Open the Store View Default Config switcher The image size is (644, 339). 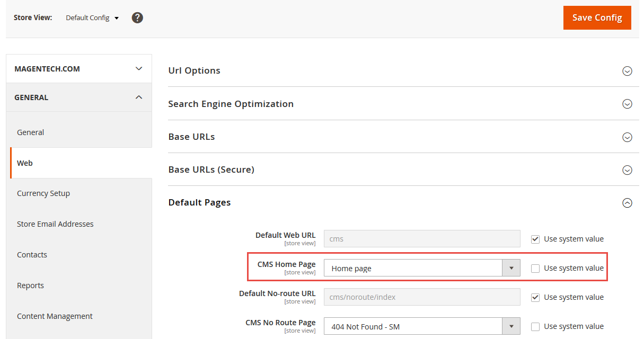[x=92, y=18]
